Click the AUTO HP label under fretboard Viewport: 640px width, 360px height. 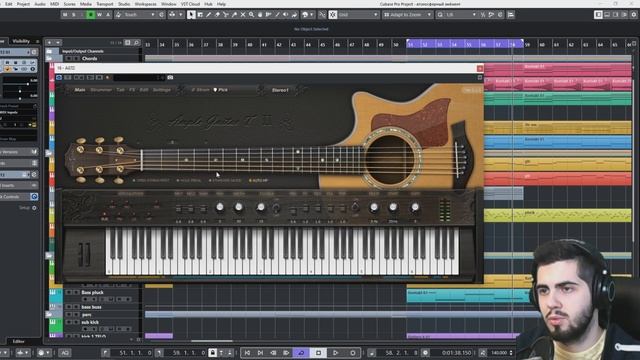tap(259, 180)
